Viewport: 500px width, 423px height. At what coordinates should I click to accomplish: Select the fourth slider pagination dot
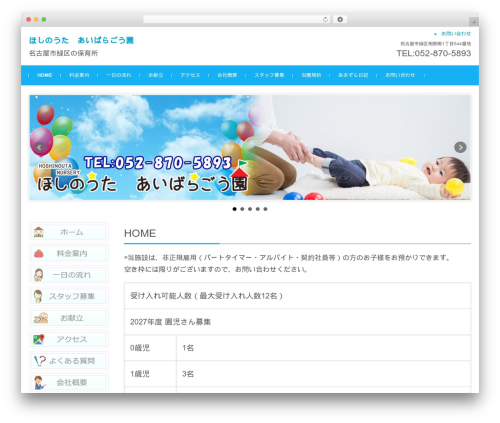point(258,209)
